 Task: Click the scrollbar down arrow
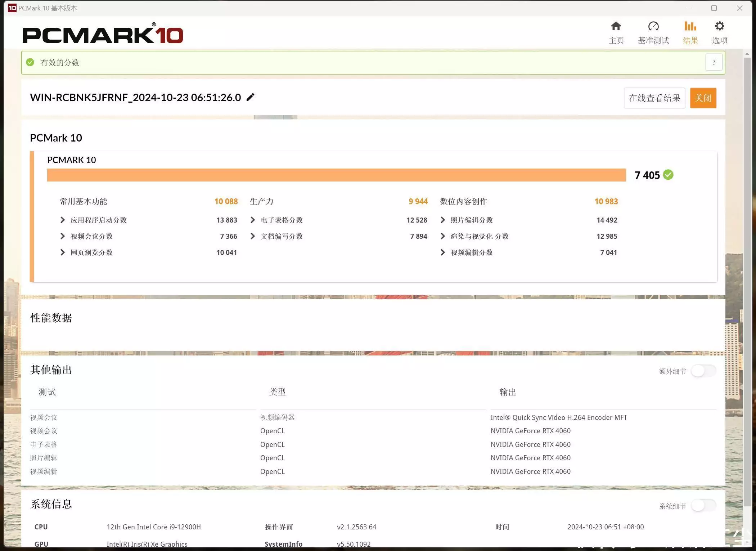[x=747, y=542]
